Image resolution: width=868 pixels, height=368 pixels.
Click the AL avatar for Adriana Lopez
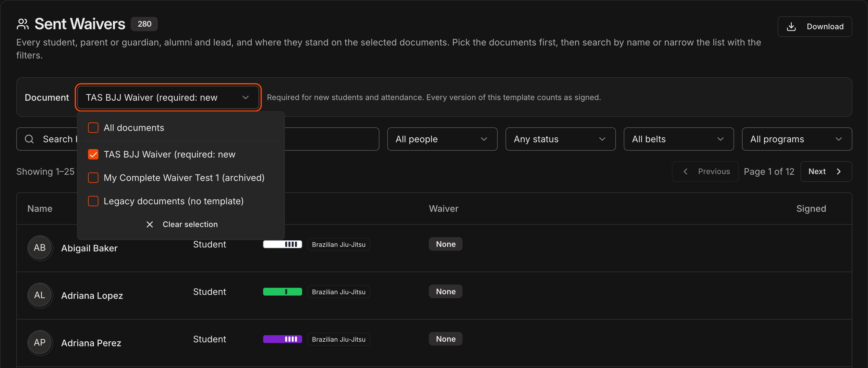pyautogui.click(x=40, y=295)
